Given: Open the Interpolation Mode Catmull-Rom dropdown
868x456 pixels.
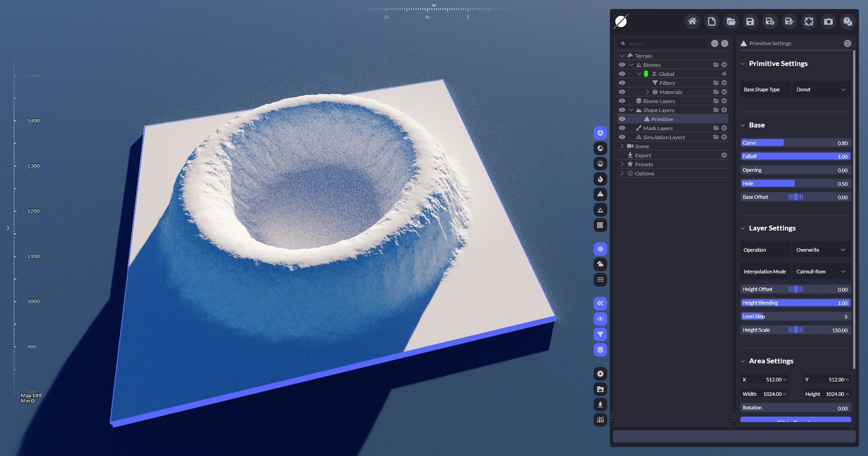Looking at the screenshot, I should tap(821, 272).
